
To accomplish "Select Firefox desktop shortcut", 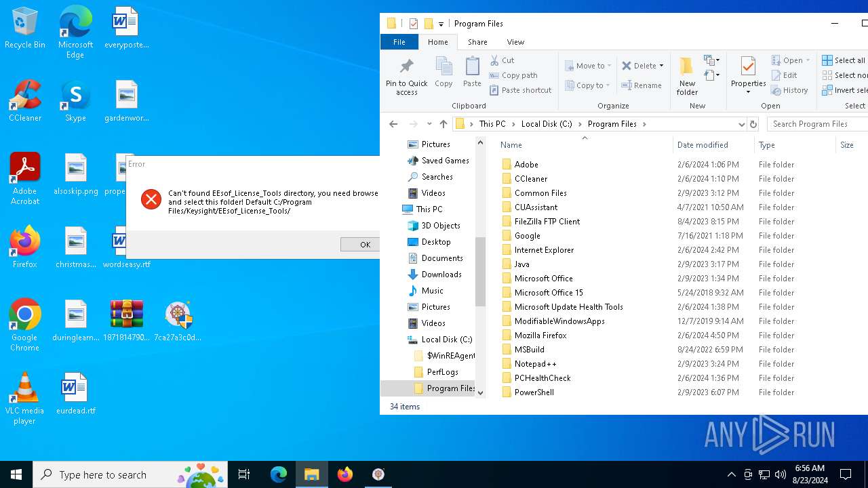I will 25,247.
